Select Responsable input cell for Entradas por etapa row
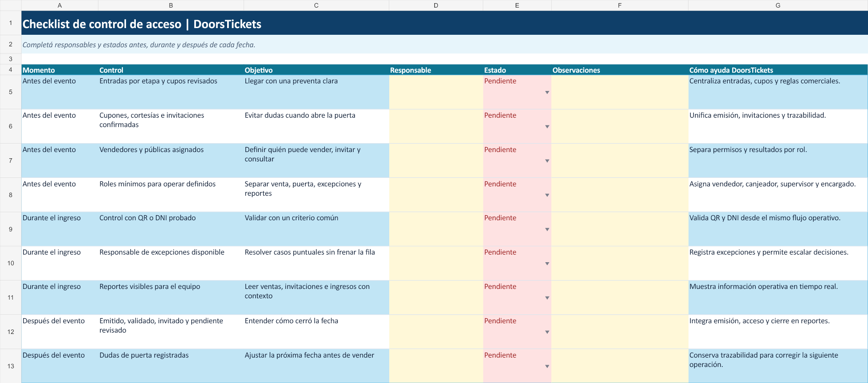Image resolution: width=868 pixels, height=383 pixels. click(x=436, y=92)
